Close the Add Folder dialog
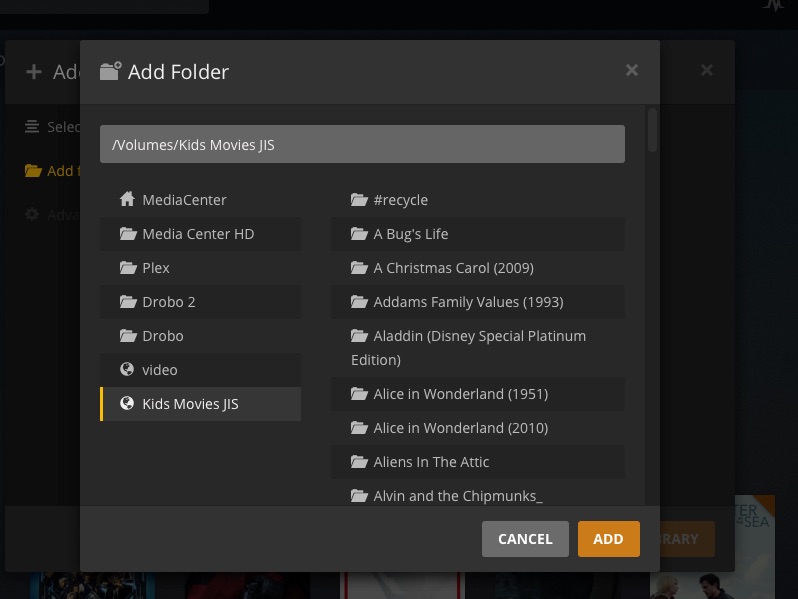798x599 pixels. tap(632, 70)
